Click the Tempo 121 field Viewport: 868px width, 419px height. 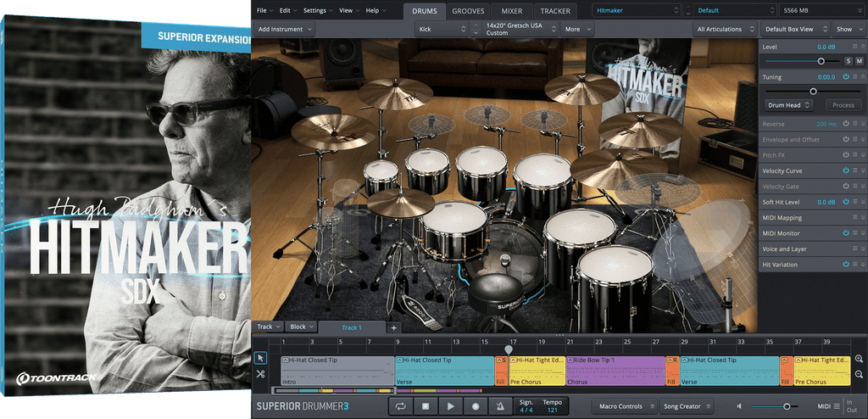pyautogui.click(x=552, y=406)
